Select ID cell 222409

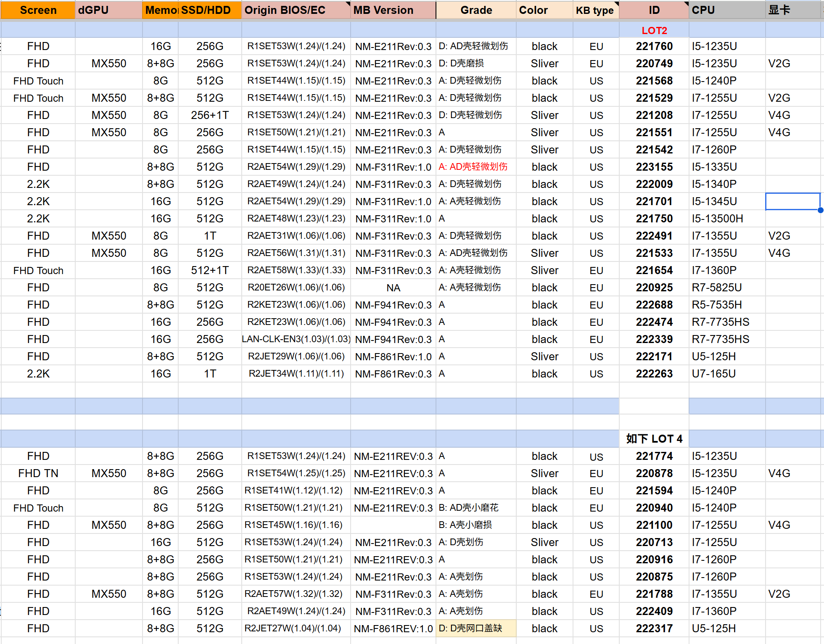pyautogui.click(x=654, y=611)
